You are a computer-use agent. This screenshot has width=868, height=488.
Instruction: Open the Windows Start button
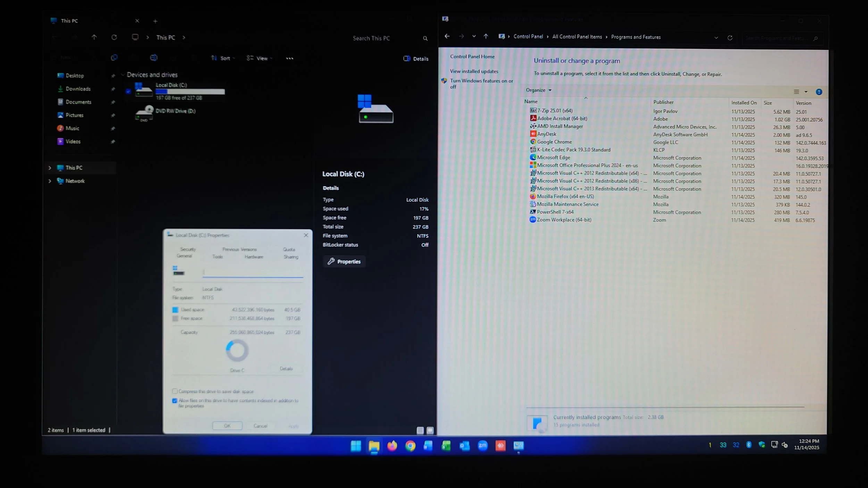pos(356,446)
